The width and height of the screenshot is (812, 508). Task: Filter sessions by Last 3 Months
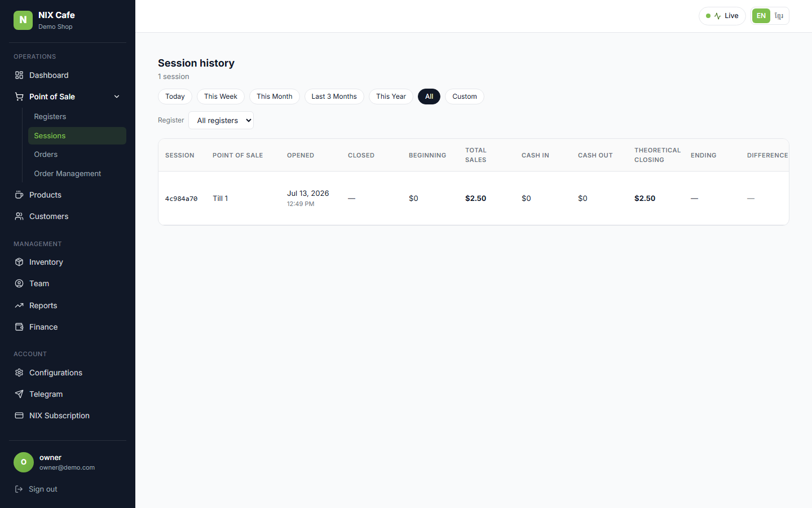click(x=334, y=97)
